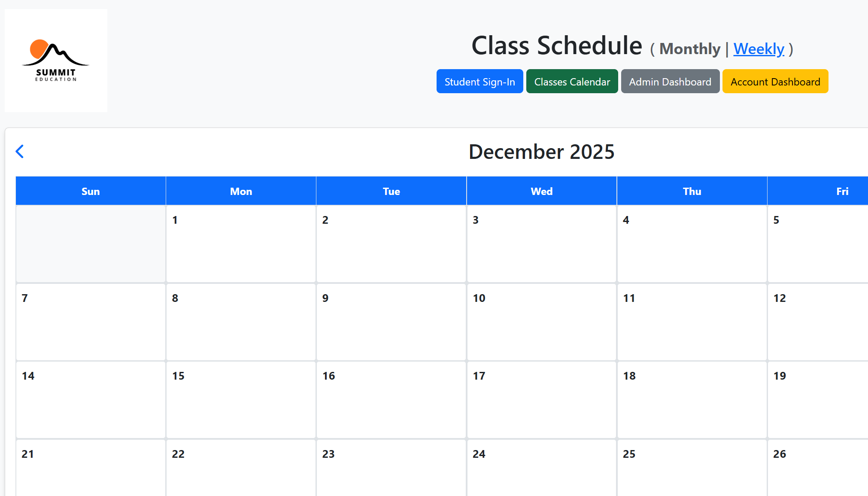Select December 14 on the calendar
Image resolution: width=868 pixels, height=496 pixels.
point(90,399)
